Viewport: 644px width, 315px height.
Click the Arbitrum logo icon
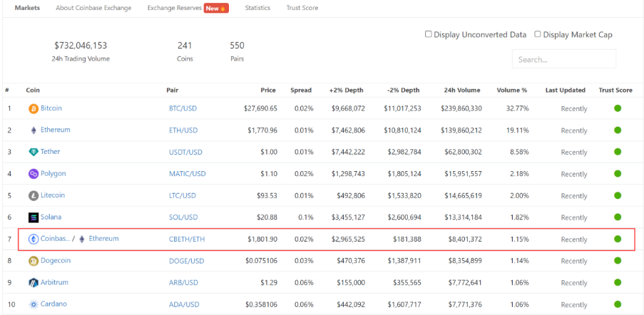point(34,283)
